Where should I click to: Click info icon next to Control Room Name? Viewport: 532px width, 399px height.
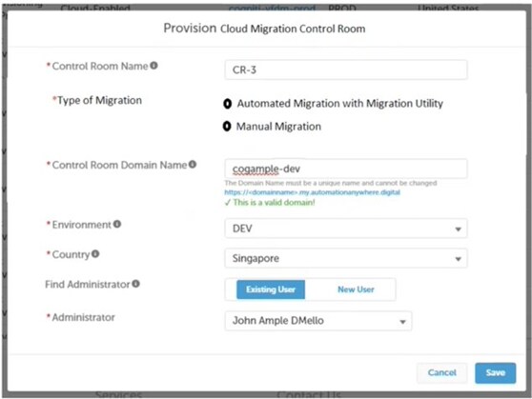coord(153,65)
